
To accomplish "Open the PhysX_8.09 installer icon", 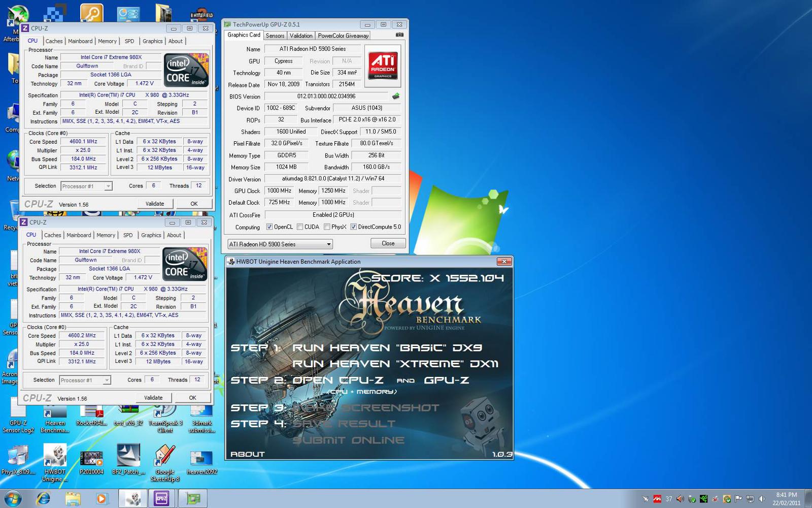I will click(18, 460).
